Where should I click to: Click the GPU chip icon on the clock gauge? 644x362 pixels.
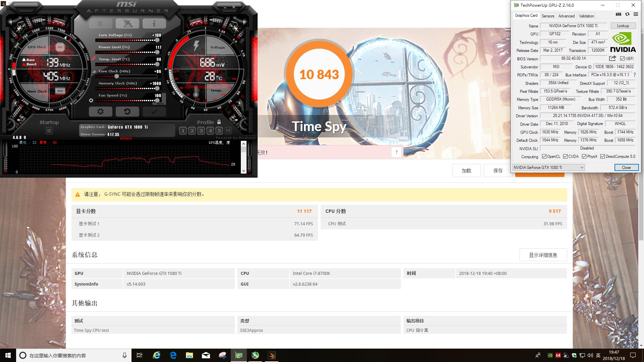click(x=60, y=47)
